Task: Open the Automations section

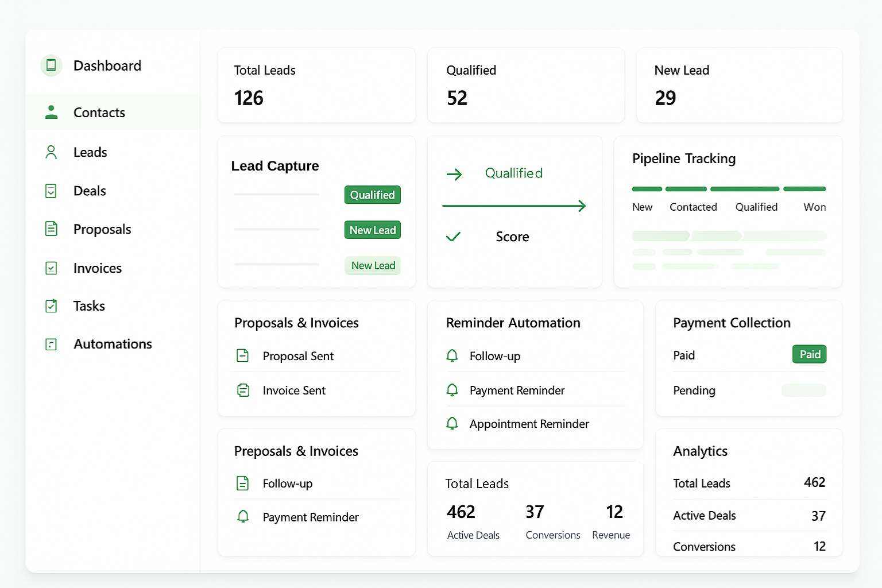Action: point(113,343)
